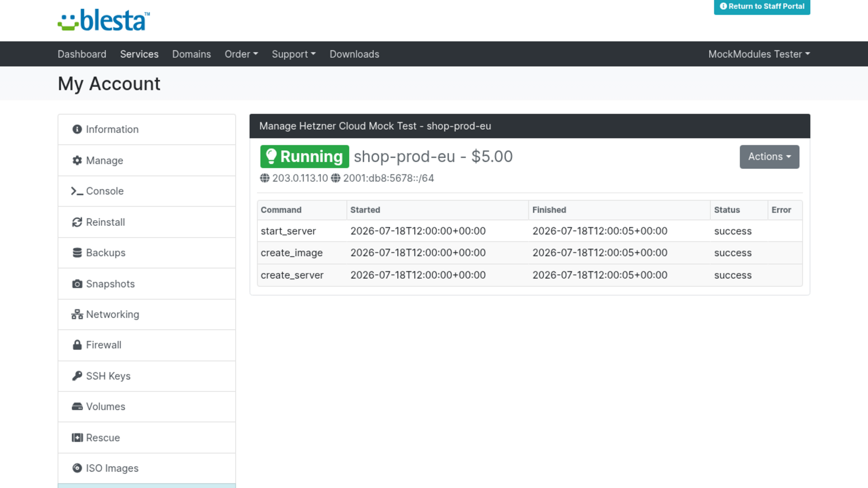Select Snapshots in the sidebar
Viewport: 868px width, 488px height.
[147, 284]
